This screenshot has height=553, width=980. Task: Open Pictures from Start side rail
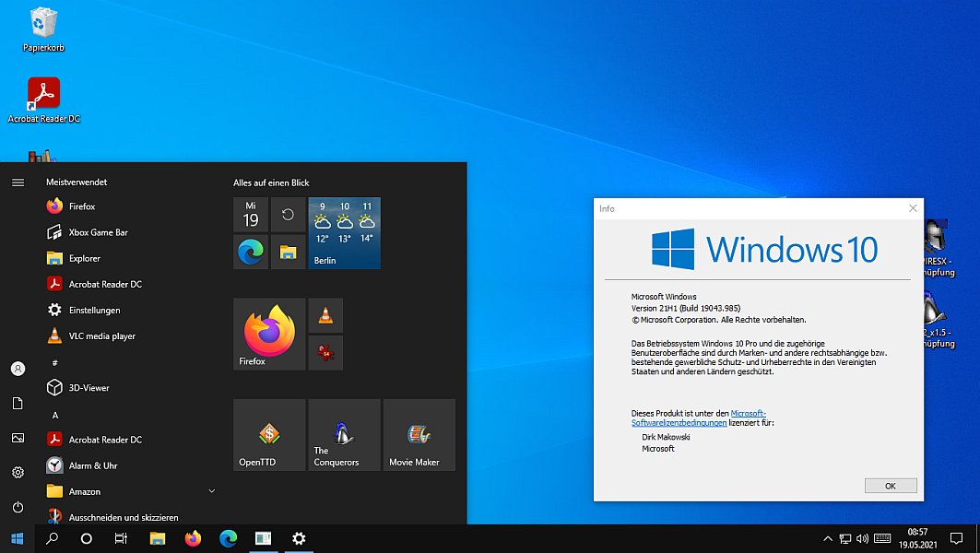pyautogui.click(x=18, y=438)
